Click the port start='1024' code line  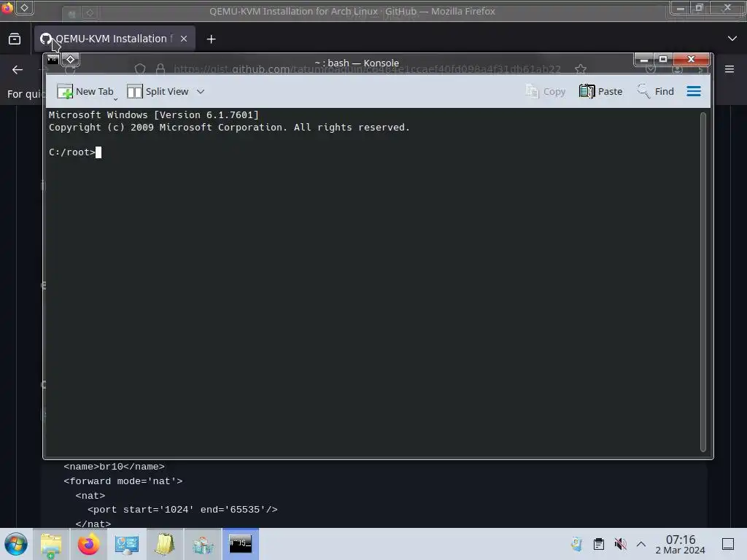coord(182,510)
